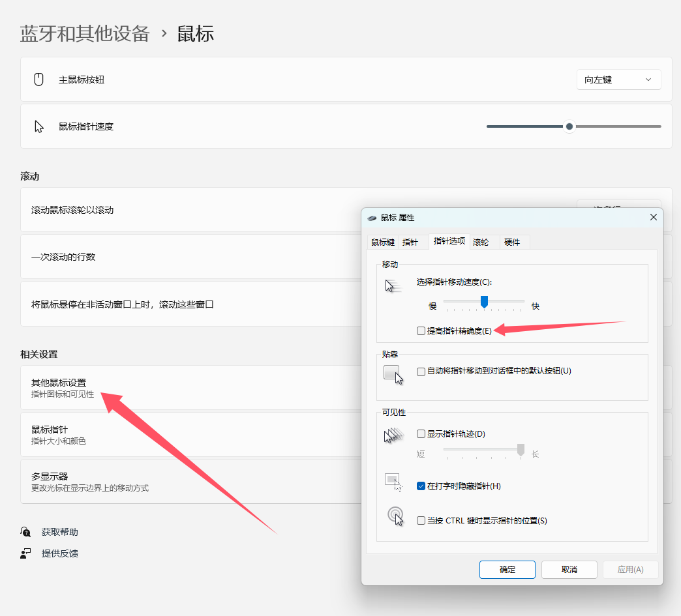The image size is (681, 616).
Task: Click the 滚动鼠标滚轮以滚动 row
Action: (191, 210)
